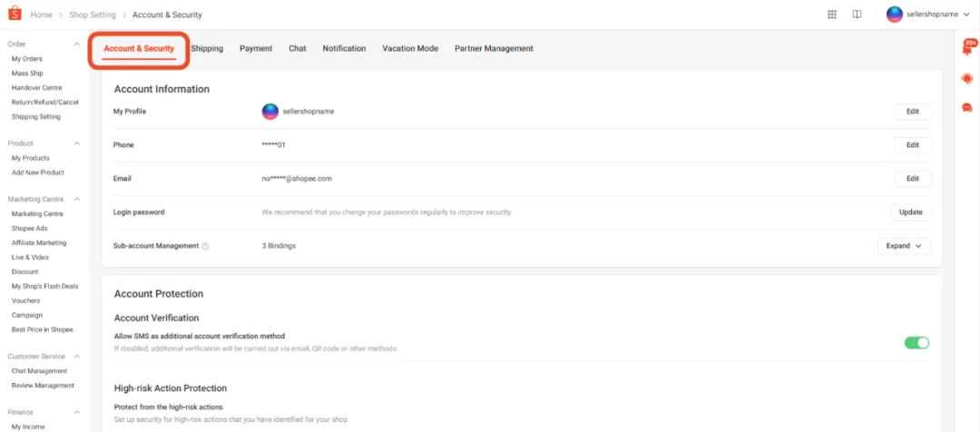Go to Shop Setting breadcrumb

(x=93, y=15)
